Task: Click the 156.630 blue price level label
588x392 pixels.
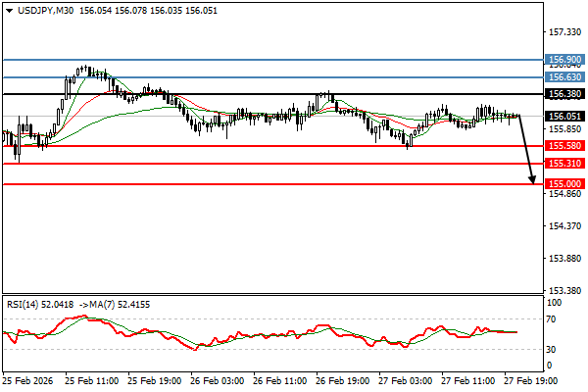Action: pos(565,76)
